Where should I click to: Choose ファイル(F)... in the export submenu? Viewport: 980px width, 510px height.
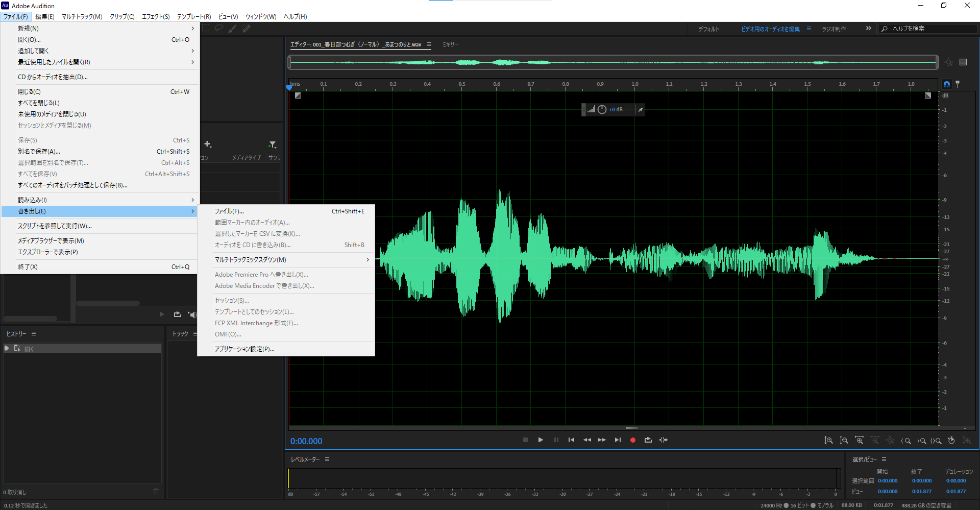click(229, 211)
